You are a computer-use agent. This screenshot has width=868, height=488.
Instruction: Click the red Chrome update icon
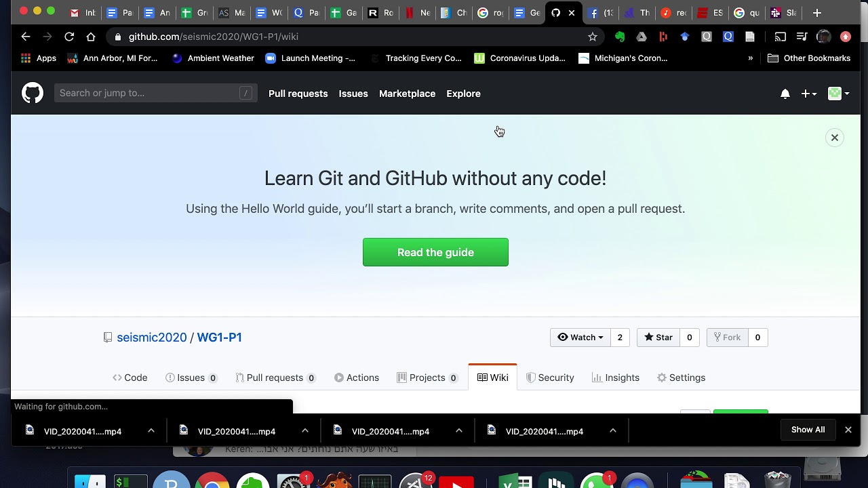846,37
